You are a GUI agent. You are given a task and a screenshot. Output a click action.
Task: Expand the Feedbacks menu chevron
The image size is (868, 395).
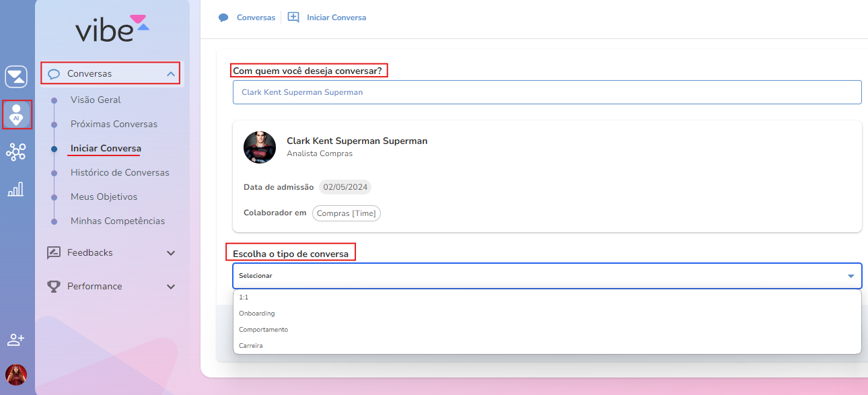[x=171, y=253]
